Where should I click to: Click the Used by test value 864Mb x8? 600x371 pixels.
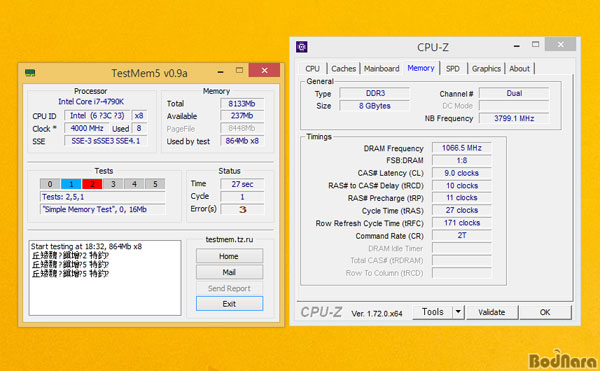pyautogui.click(x=242, y=141)
